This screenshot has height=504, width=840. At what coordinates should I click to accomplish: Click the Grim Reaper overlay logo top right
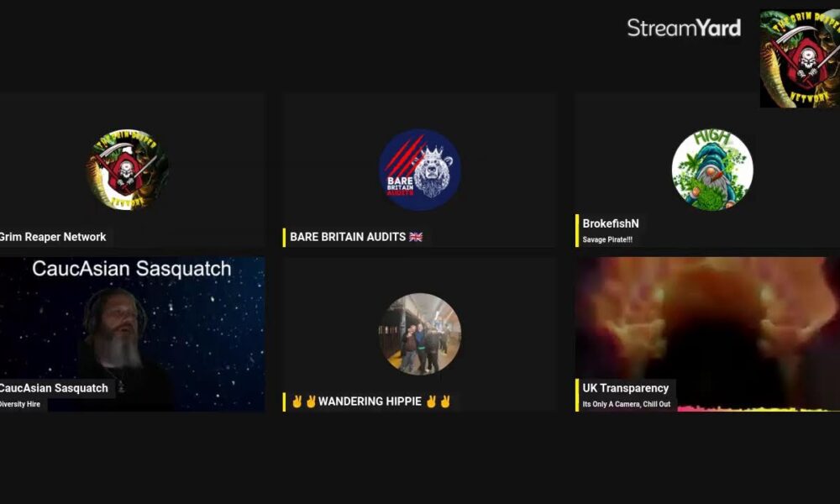pyautogui.click(x=800, y=59)
